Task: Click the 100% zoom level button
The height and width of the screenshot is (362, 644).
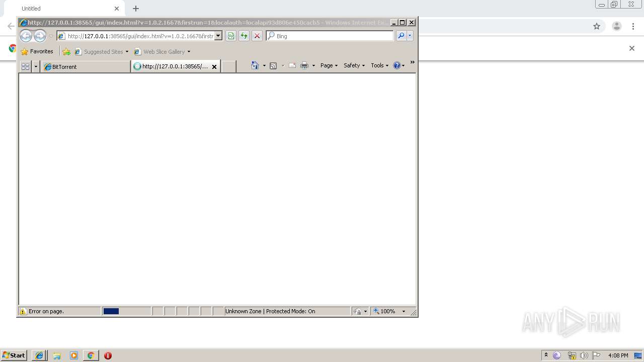Action: tap(384, 311)
